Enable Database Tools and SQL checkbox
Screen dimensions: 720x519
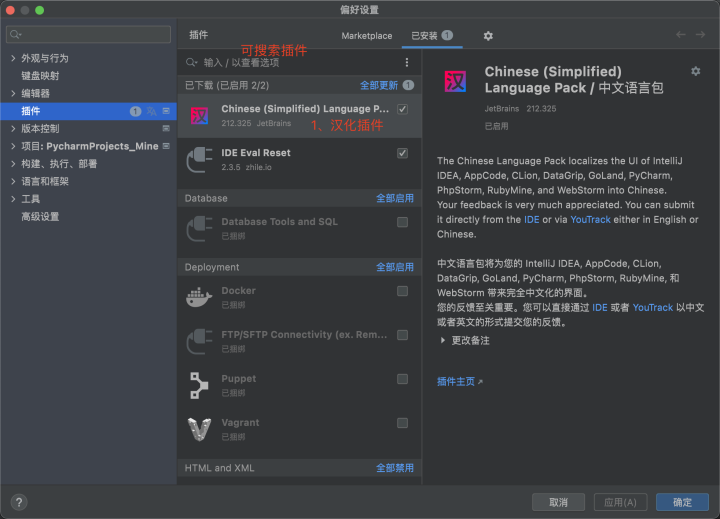(402, 222)
